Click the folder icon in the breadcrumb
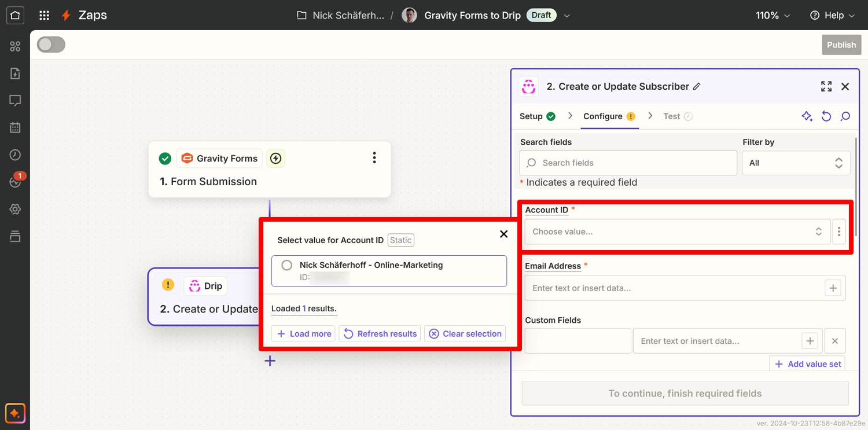This screenshot has height=430, width=868. (x=301, y=16)
